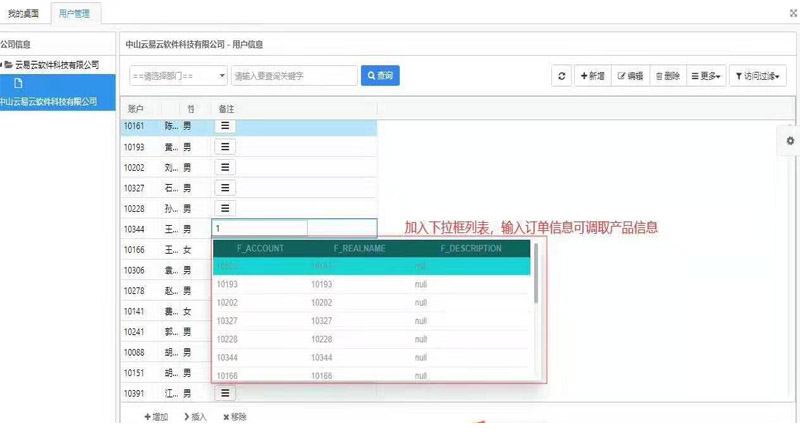Click the 删除 (delete) toolbar button
The height and width of the screenshot is (432, 800).
(x=667, y=76)
